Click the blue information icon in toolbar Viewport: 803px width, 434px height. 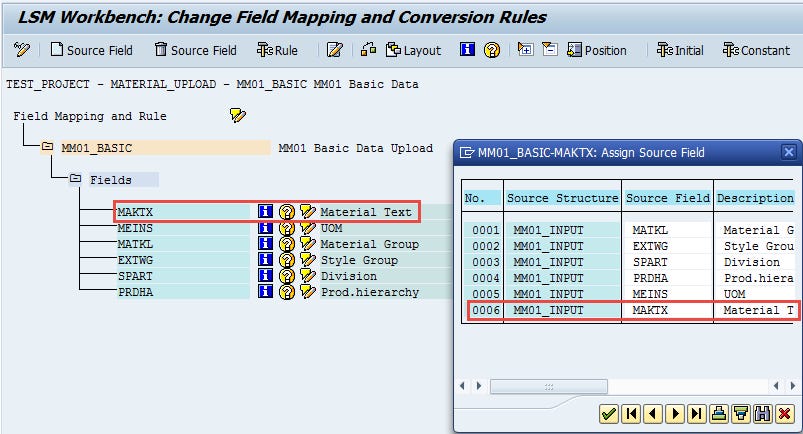point(467,49)
